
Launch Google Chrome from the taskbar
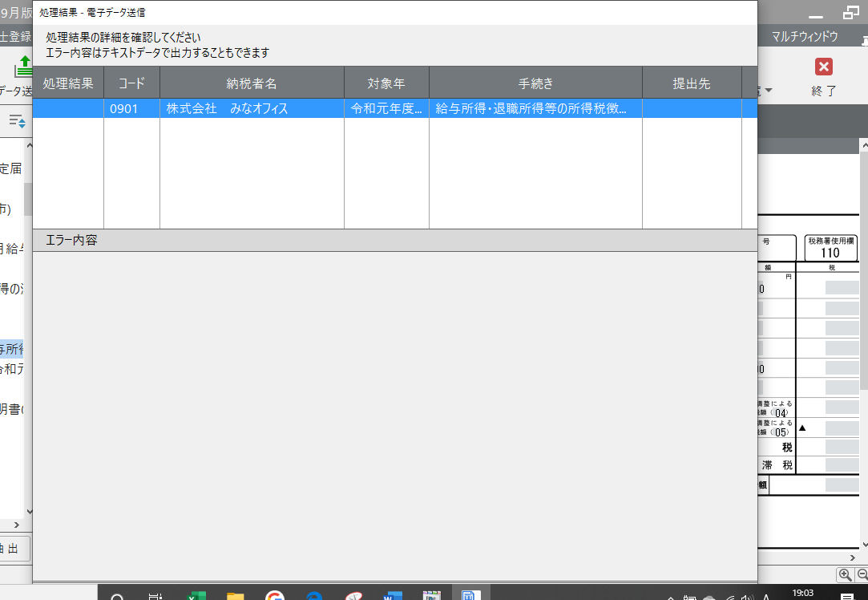click(275, 595)
